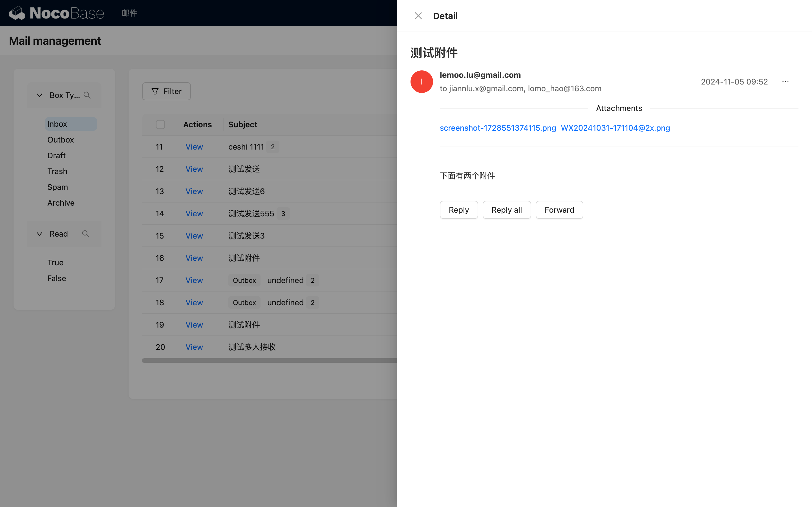Toggle the select-all checkbox in table header
Viewport: 812px width, 507px height.
(x=160, y=124)
